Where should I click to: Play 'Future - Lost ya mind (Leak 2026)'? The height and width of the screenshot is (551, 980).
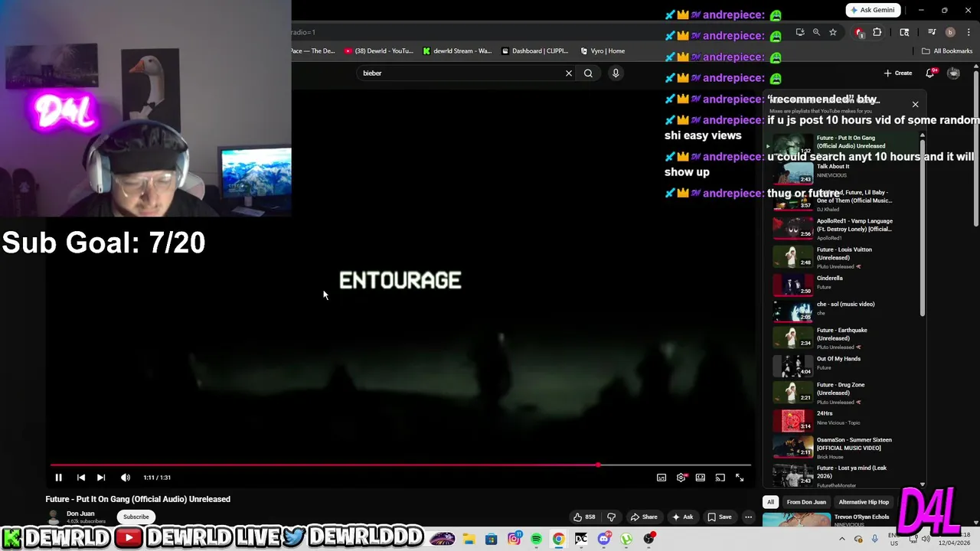point(844,475)
